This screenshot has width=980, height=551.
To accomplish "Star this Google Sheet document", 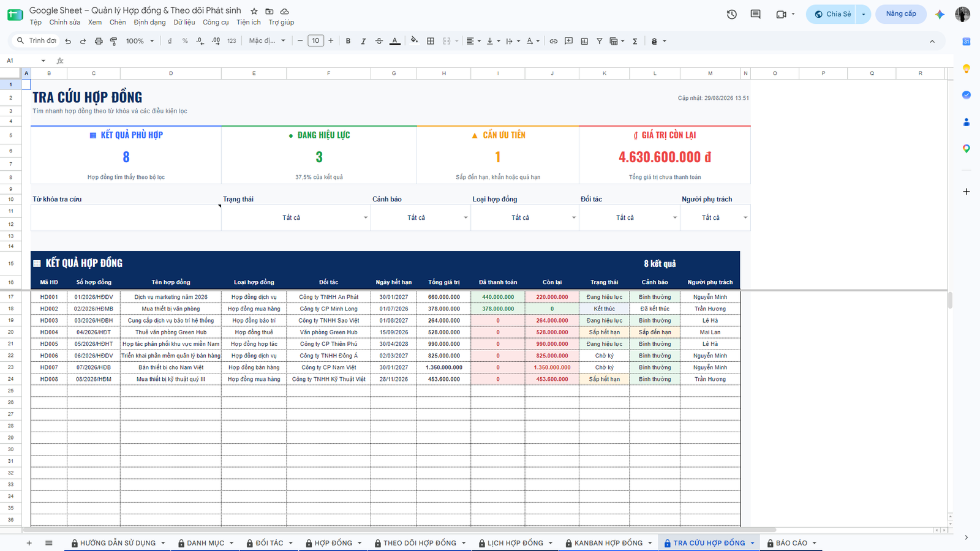I will [x=254, y=11].
